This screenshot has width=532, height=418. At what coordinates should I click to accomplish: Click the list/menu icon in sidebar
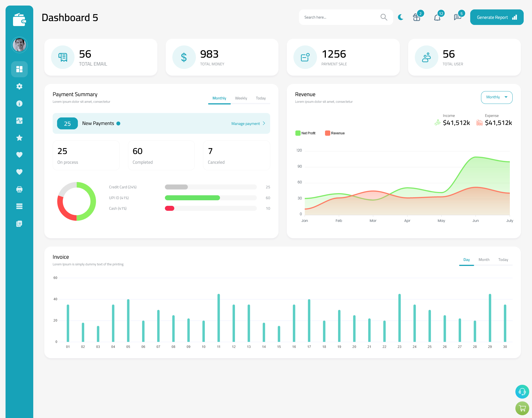point(19,206)
